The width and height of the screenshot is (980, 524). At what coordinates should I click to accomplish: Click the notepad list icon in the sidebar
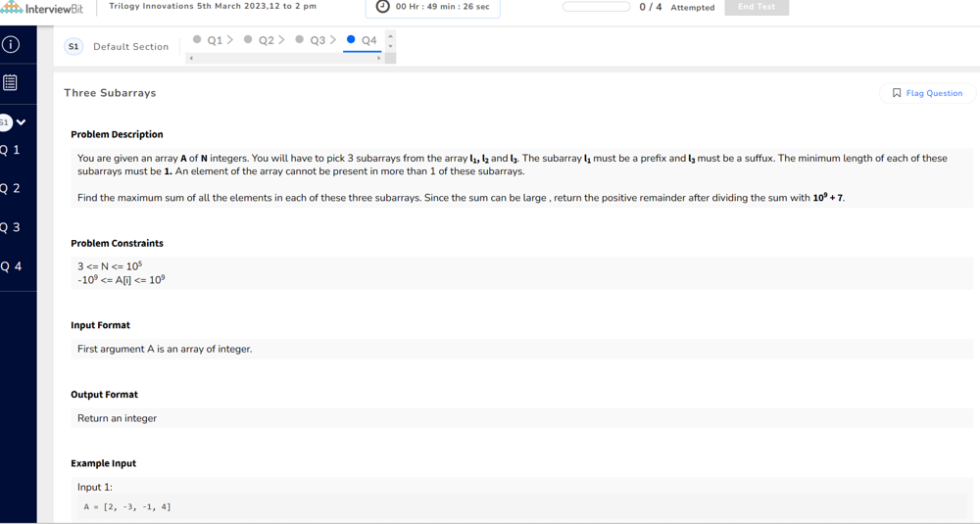click(x=11, y=83)
